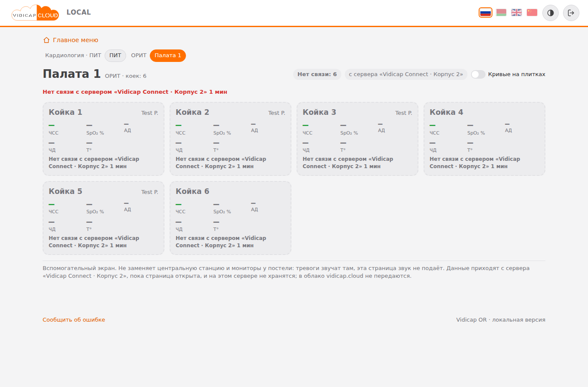
Task: Click the logout icon button
Action: [x=571, y=13]
